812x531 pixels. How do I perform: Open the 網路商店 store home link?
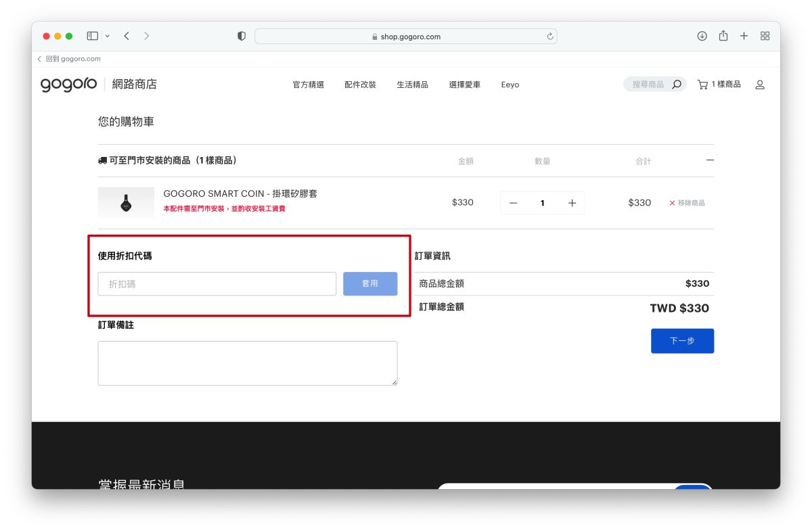[134, 85]
